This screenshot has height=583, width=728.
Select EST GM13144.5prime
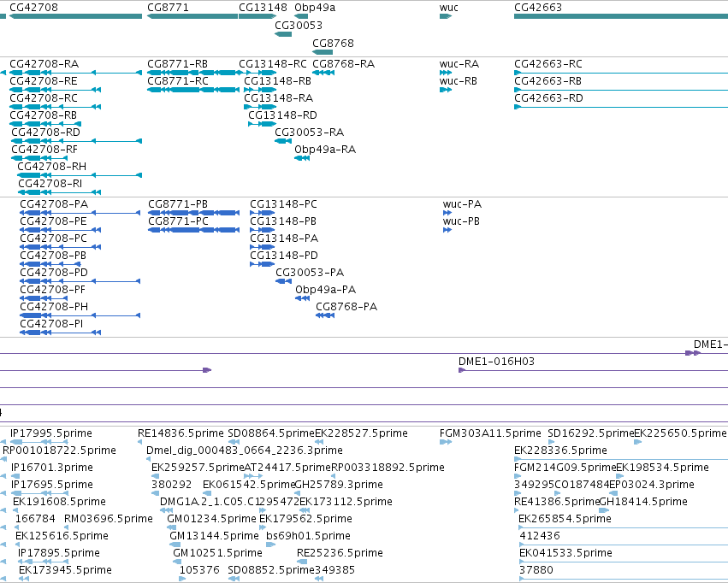point(214,536)
